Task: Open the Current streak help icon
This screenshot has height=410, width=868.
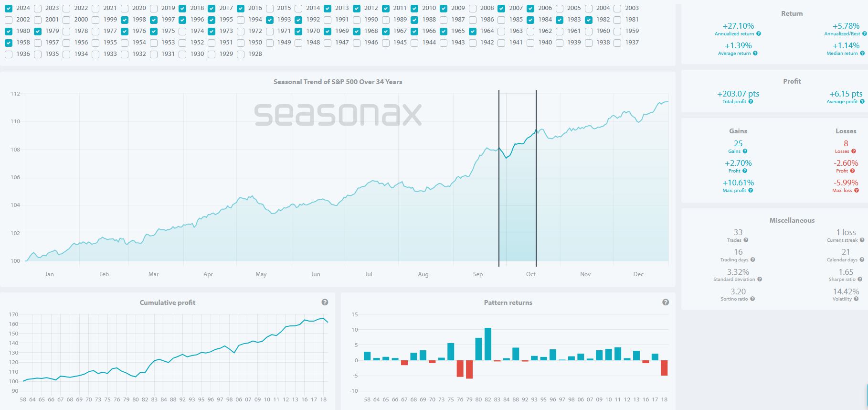Action: tap(862, 240)
